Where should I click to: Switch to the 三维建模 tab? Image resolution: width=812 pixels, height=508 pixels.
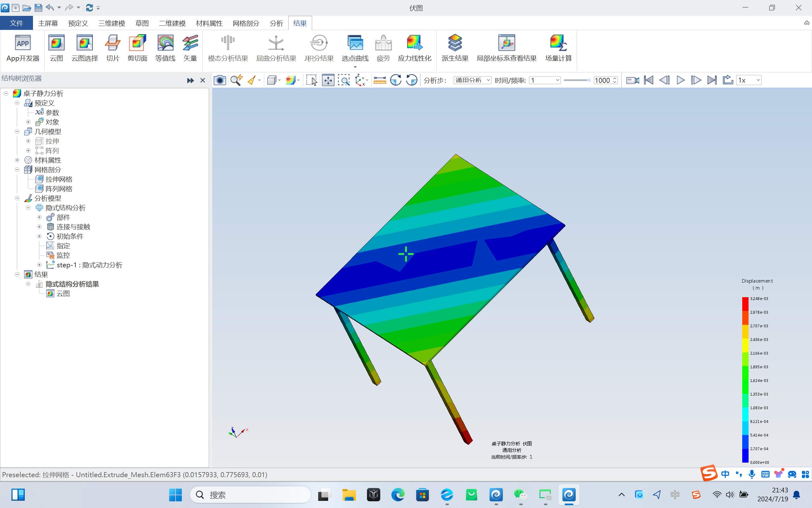(x=112, y=23)
